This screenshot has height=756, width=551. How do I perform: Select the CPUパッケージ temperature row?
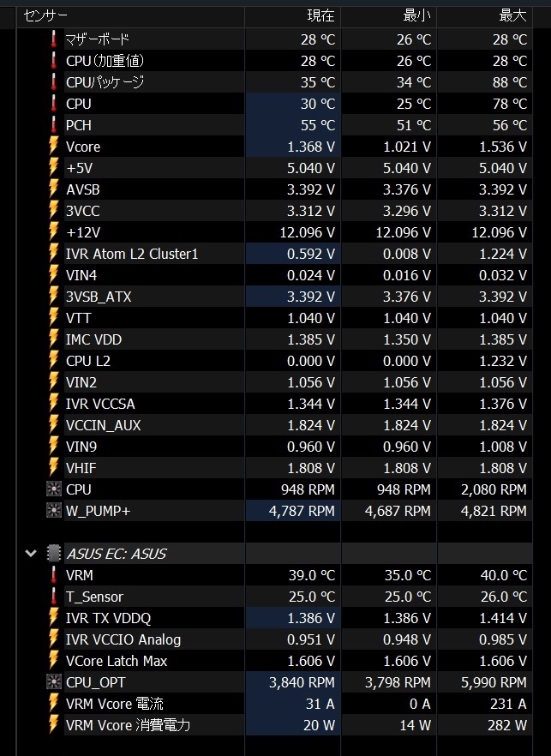275,82
